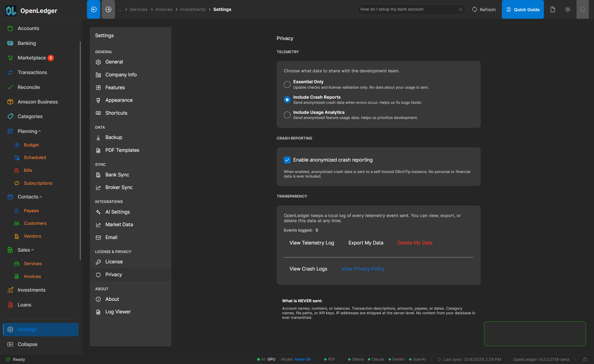This screenshot has height=364, width=594.
Task: Click the Bank Sync icon under SYNC
Action: [x=98, y=175]
